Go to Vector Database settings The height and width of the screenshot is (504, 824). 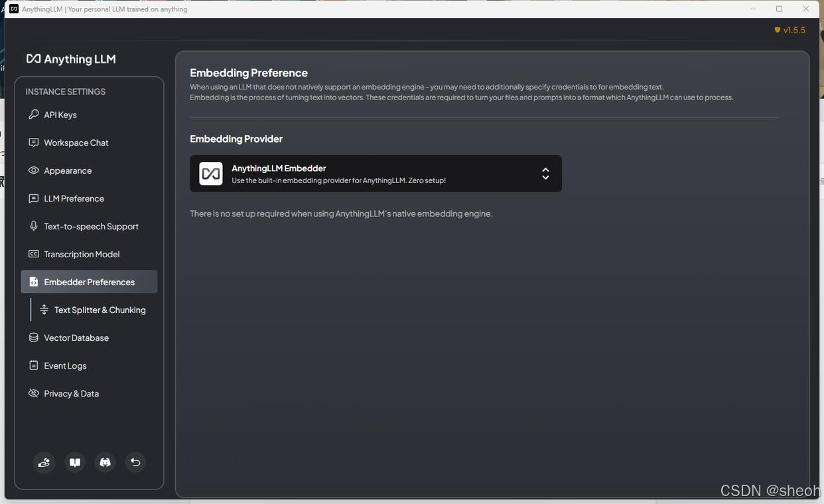89,338
